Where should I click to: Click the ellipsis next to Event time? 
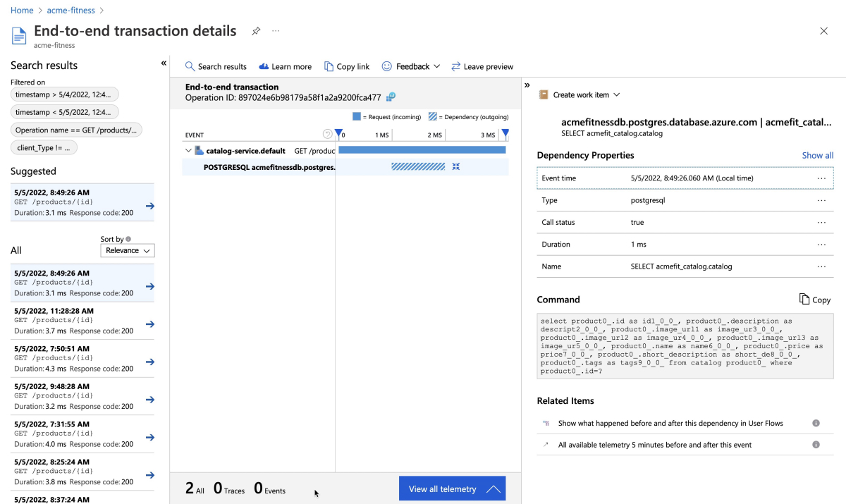pos(821,178)
